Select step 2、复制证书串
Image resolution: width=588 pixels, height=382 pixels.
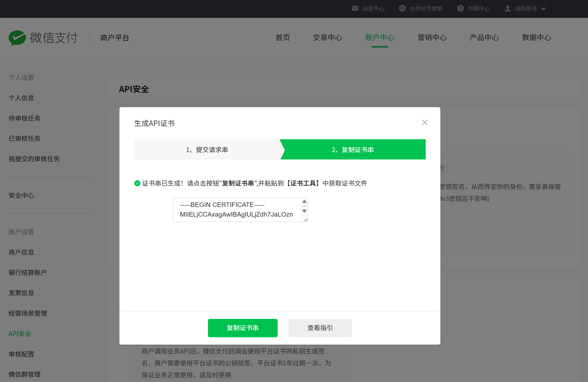(353, 149)
